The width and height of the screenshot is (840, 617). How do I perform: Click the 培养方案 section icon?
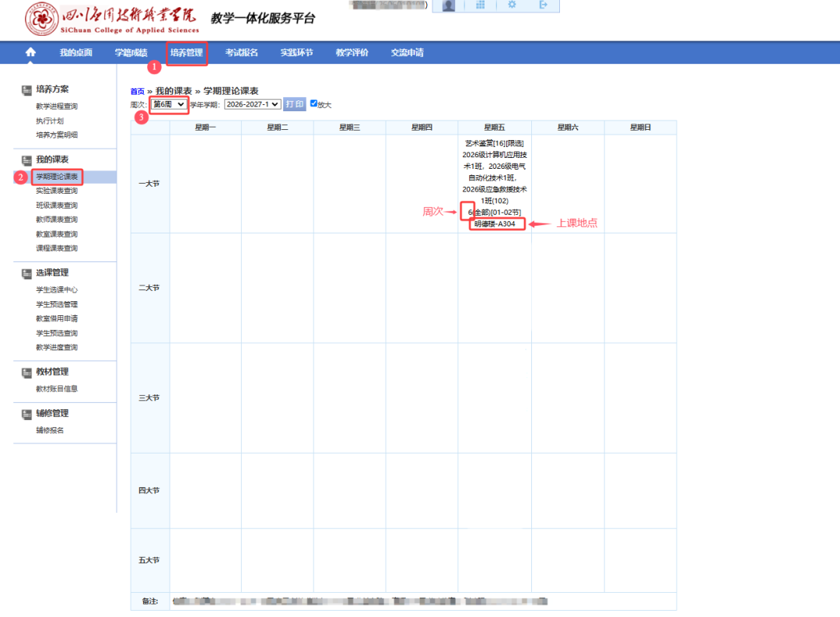click(x=26, y=90)
